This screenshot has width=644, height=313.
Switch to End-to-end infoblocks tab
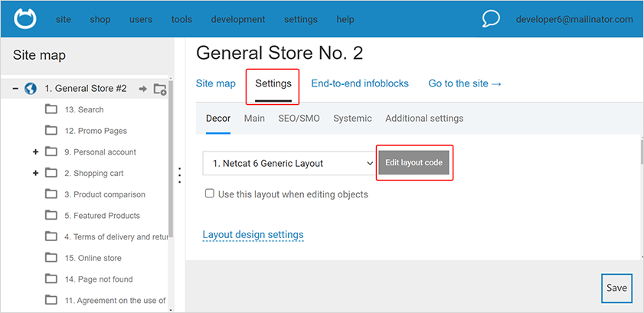click(x=360, y=83)
